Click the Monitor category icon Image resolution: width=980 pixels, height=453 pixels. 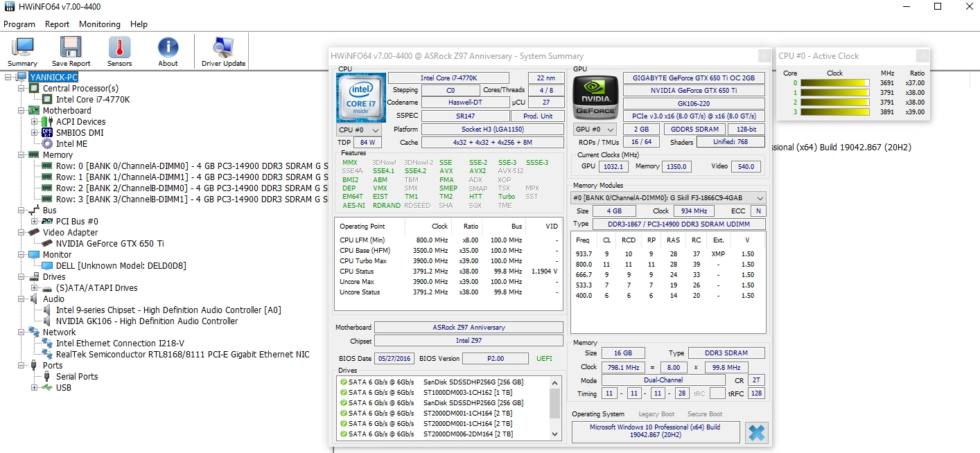pyautogui.click(x=34, y=254)
